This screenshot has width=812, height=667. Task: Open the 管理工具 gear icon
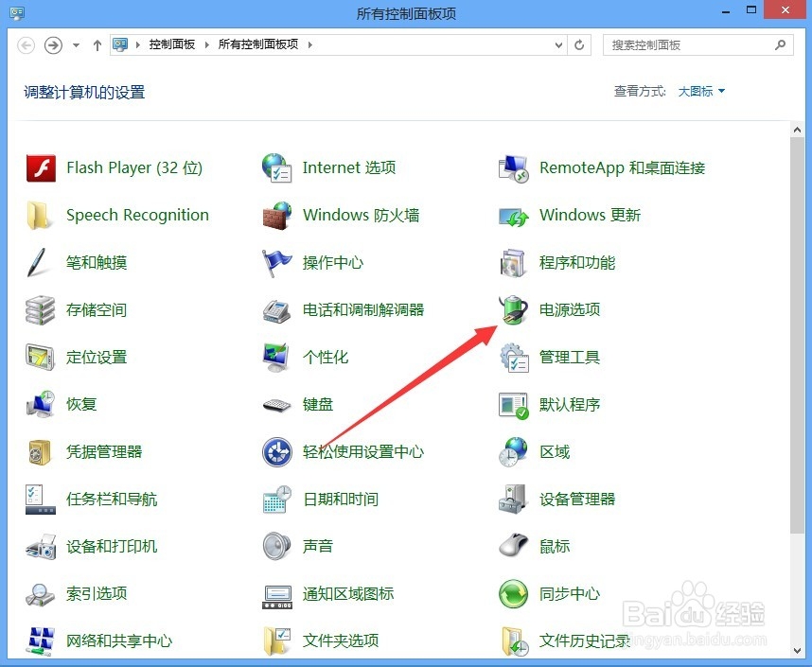pos(513,358)
